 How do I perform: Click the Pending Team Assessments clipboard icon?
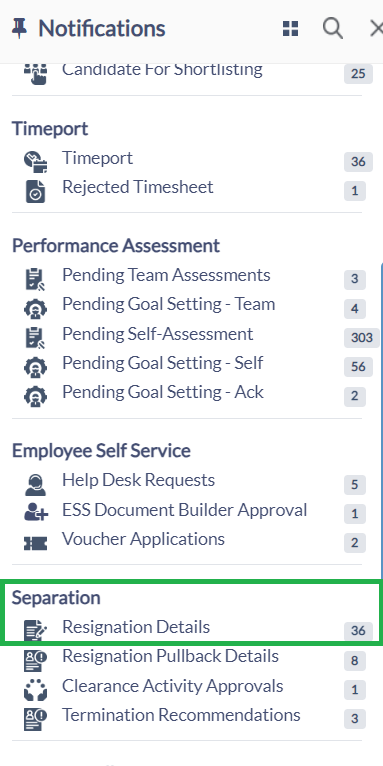(36, 279)
